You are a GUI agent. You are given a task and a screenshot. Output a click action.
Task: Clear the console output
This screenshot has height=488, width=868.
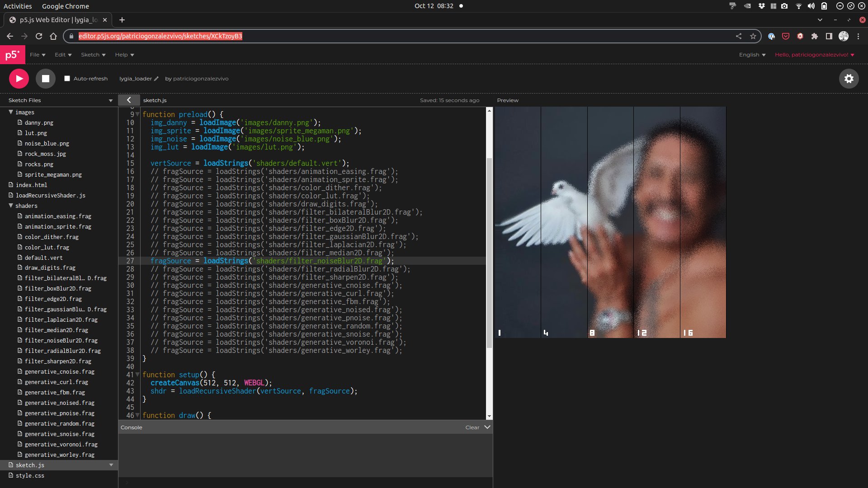click(472, 427)
